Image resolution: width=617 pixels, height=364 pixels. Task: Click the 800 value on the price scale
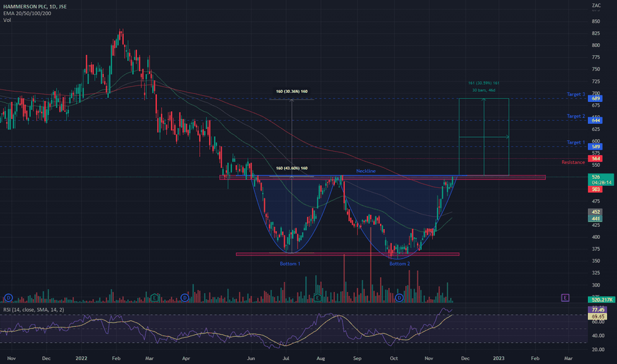[596, 45]
